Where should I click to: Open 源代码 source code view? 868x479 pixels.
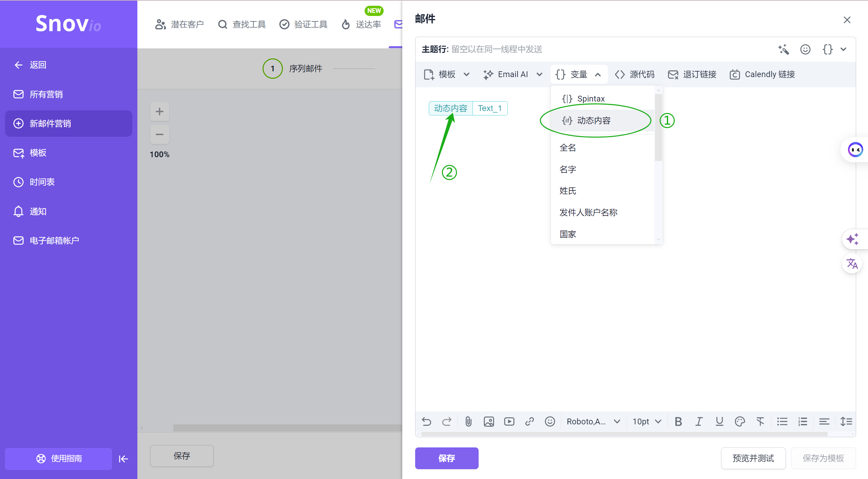tap(635, 74)
